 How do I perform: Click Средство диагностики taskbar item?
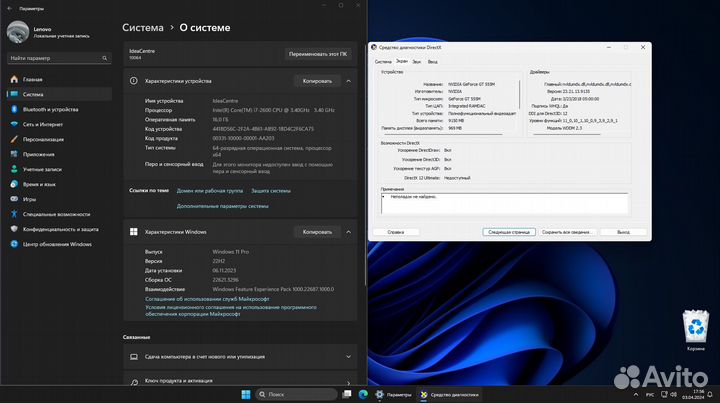[450, 394]
